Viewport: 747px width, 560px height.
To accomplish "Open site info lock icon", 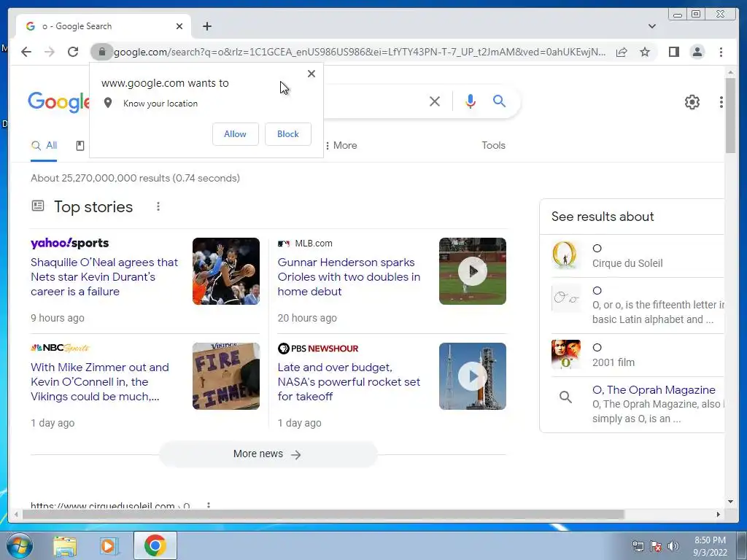I will coord(101,52).
